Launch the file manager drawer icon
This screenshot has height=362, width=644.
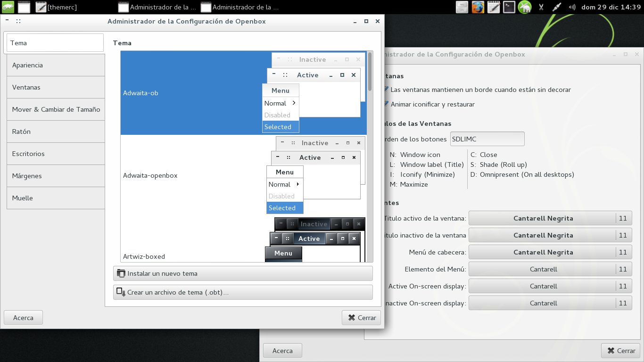click(462, 7)
